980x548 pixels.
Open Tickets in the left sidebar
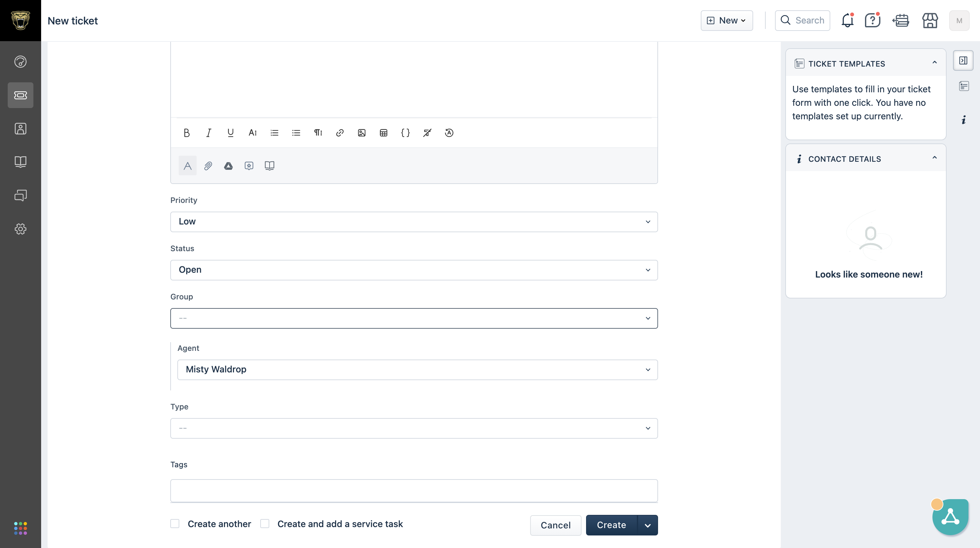(x=21, y=95)
